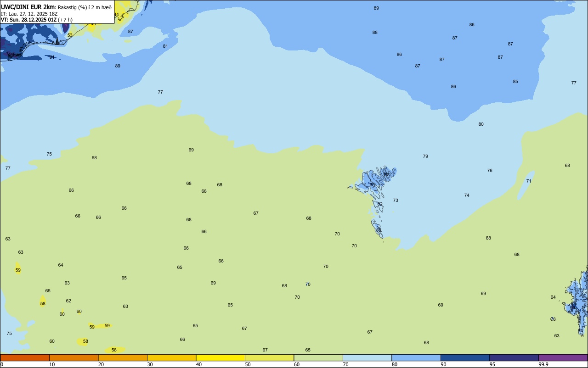
Task: Select the value "71" in the narrow blue patch
Action: 529,181
